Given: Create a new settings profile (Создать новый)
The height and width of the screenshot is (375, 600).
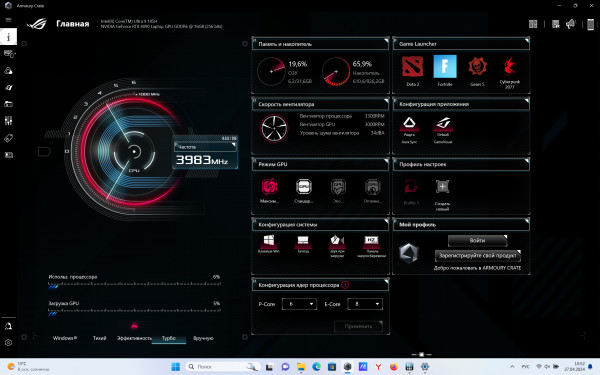Looking at the screenshot, I should click(x=442, y=195).
